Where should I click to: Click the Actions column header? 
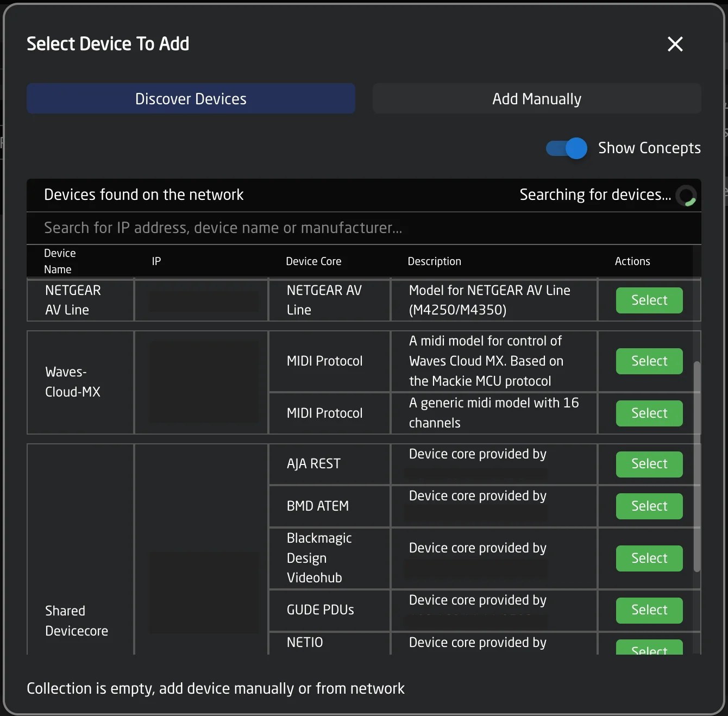coord(632,261)
